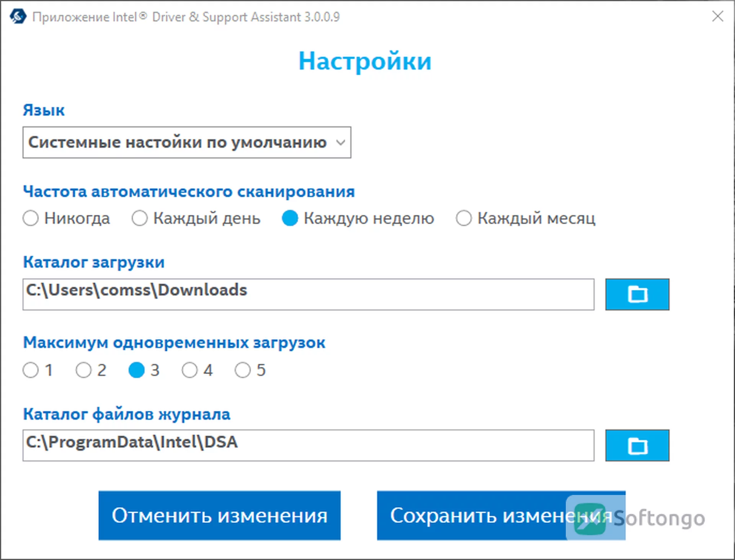The width and height of the screenshot is (735, 560).
Task: Click the Каталог файлов журнала label
Action: pos(127,414)
